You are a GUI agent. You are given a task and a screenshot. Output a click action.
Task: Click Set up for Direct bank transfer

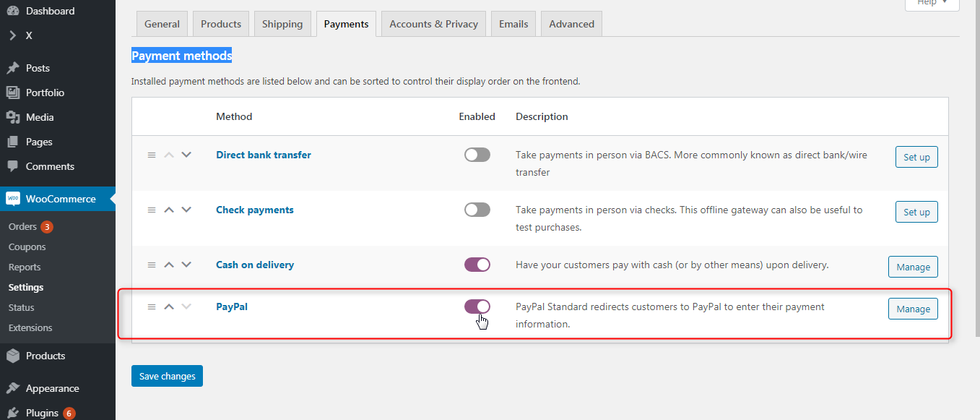[x=916, y=157]
